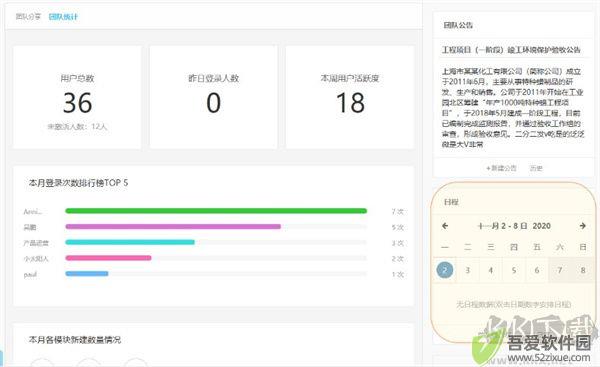
Task: Click the 7次 count label
Action: pyautogui.click(x=398, y=212)
